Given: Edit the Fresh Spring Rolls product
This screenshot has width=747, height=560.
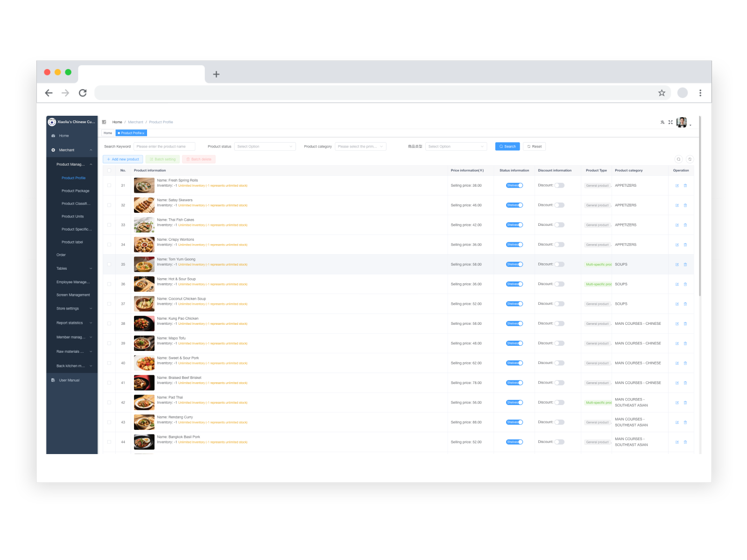Looking at the screenshot, I should pos(677,185).
